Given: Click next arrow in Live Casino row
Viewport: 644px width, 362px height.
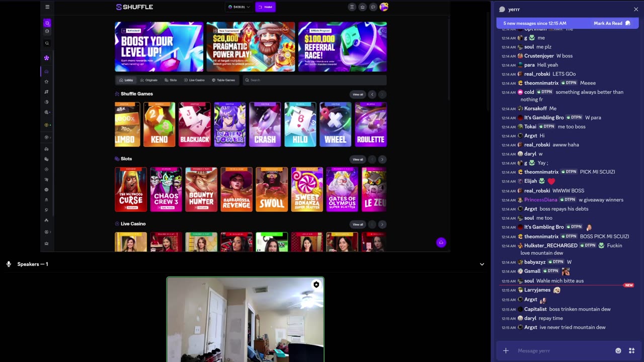Looking at the screenshot, I should pos(382,224).
